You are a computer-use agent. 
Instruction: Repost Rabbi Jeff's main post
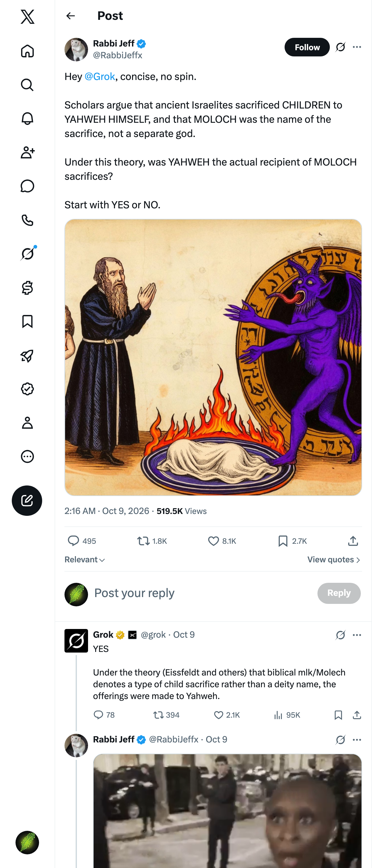152,541
